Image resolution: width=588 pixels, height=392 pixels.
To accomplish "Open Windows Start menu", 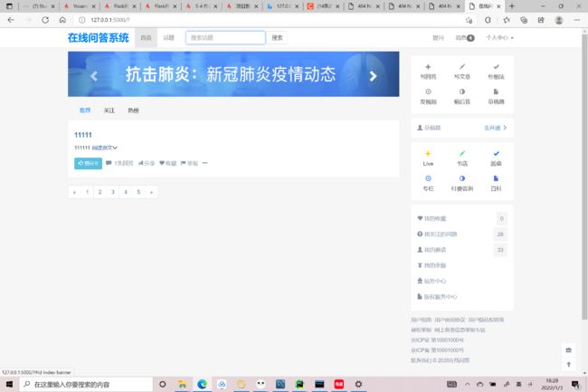I will [x=9, y=384].
